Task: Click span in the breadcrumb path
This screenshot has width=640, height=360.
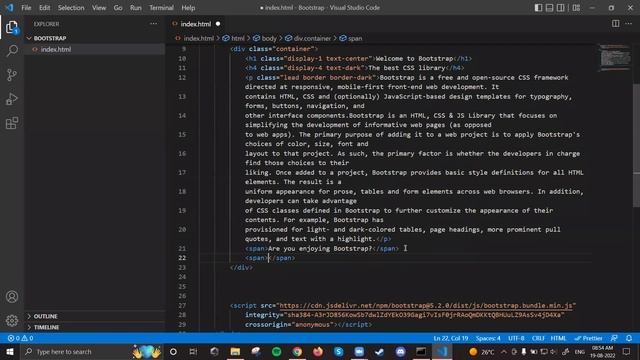Action: click(355, 38)
